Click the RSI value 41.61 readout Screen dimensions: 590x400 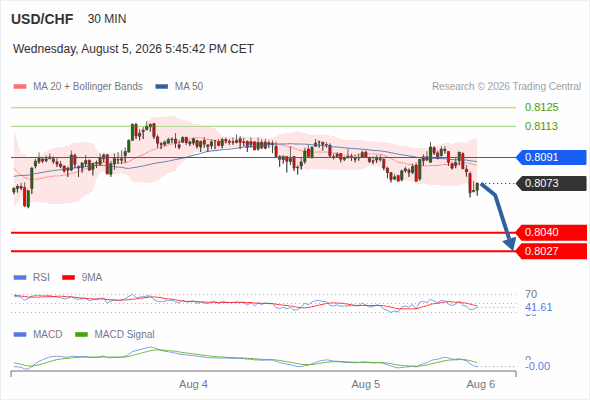(538, 307)
